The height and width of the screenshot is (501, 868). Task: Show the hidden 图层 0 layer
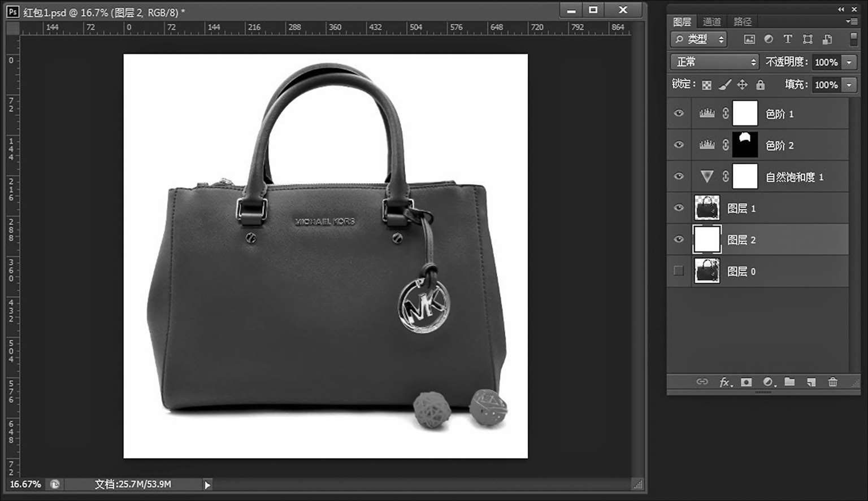pos(679,271)
